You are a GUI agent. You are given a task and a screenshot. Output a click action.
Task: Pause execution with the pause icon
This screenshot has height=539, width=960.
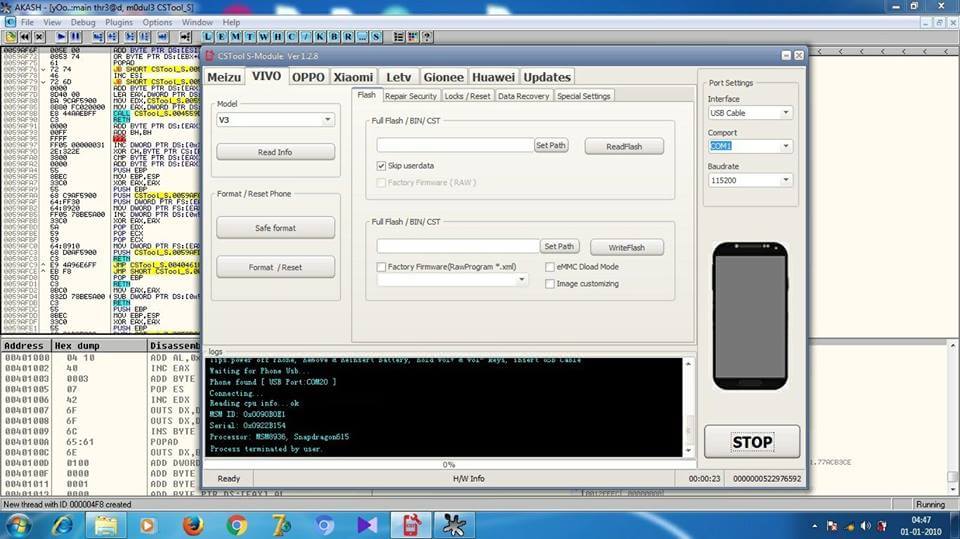click(75, 37)
